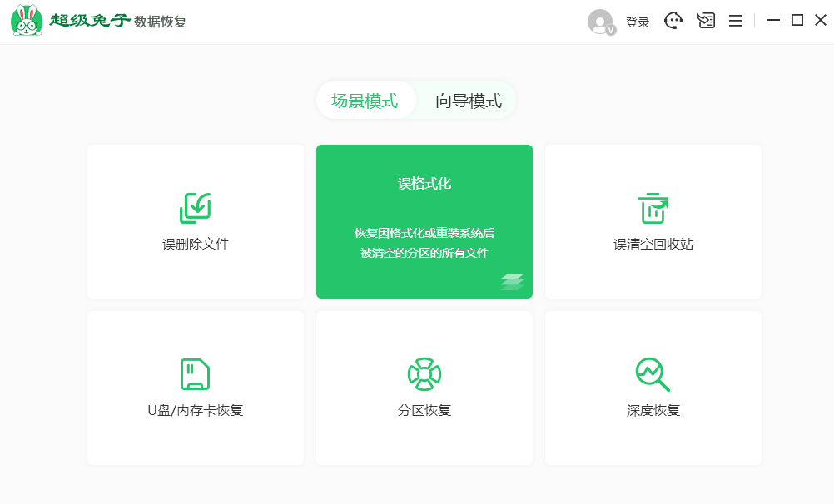Click the 分区恢复 partition icon

click(424, 374)
